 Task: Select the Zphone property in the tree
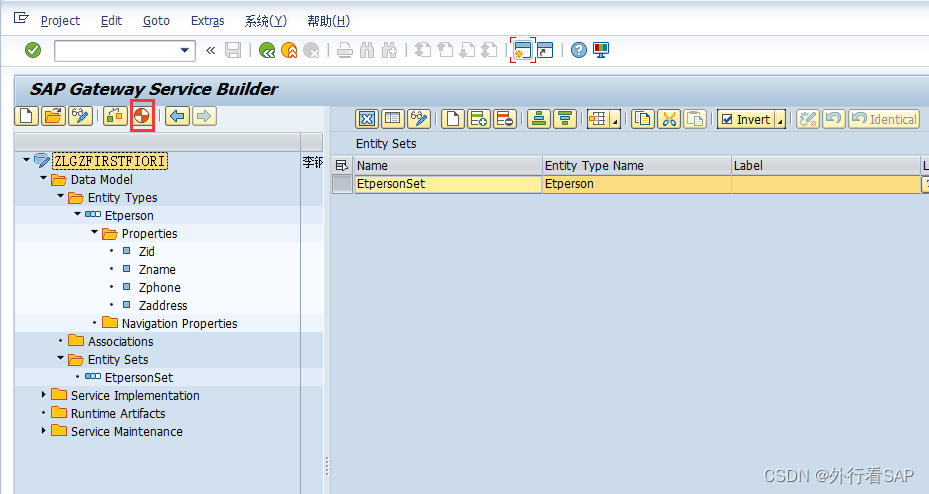tap(159, 288)
